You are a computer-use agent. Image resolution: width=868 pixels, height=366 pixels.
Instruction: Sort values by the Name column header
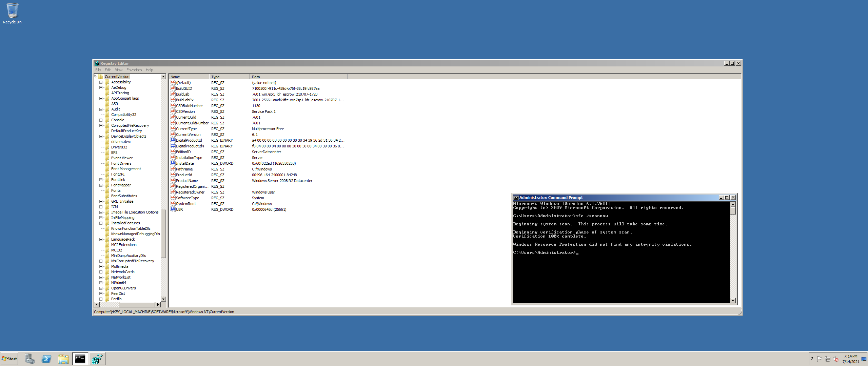click(189, 77)
